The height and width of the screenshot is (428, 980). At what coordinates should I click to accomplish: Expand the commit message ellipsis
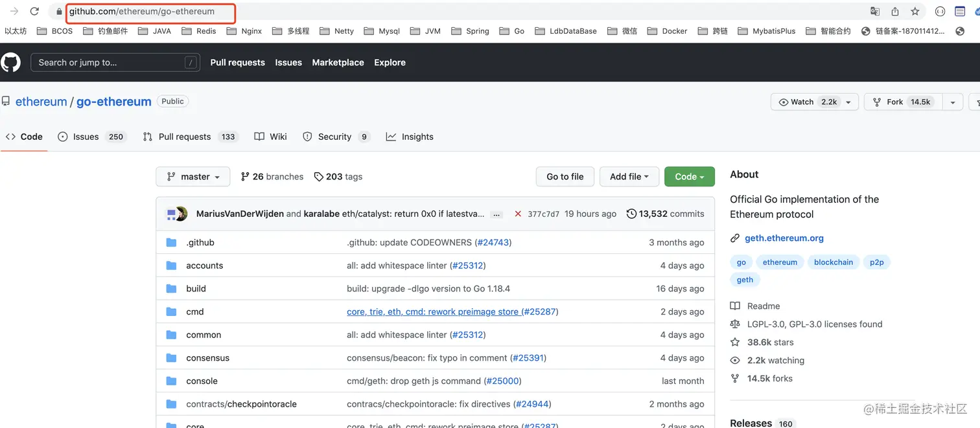click(496, 214)
